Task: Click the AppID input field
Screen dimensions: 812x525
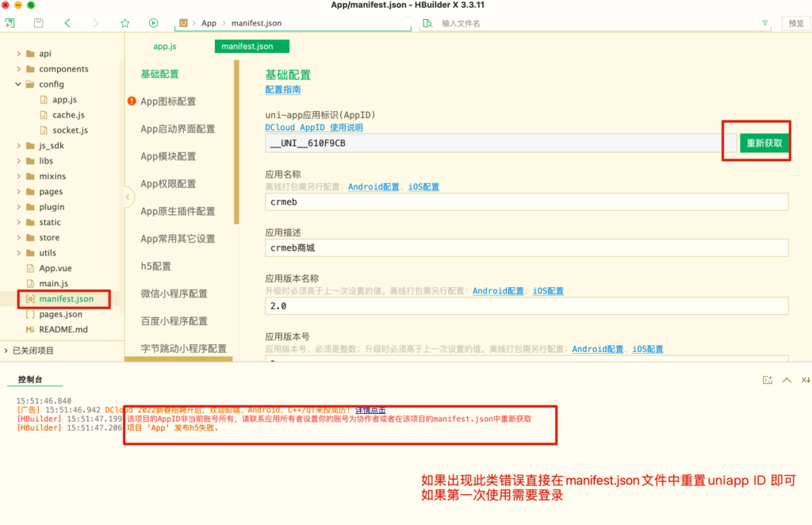Action: pos(501,143)
